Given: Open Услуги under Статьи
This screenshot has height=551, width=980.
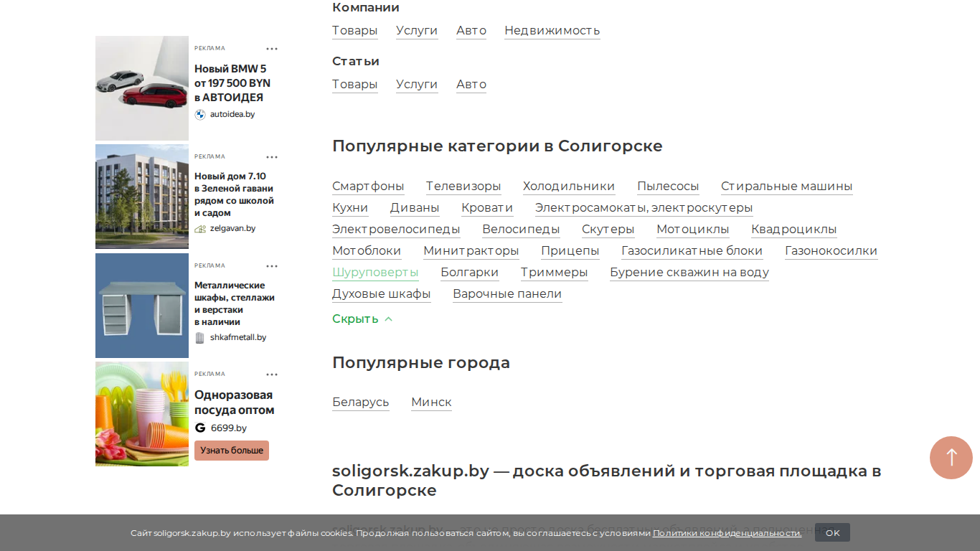Looking at the screenshot, I should click(417, 84).
